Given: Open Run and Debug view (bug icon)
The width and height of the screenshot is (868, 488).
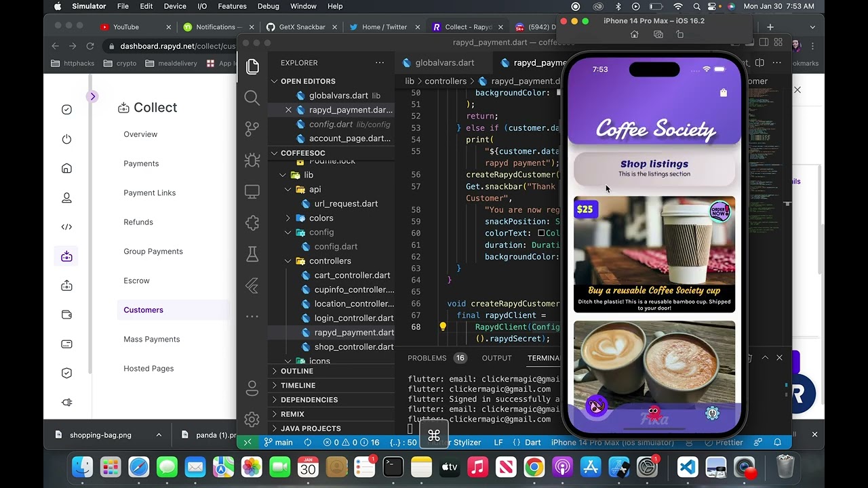Looking at the screenshot, I should (252, 161).
